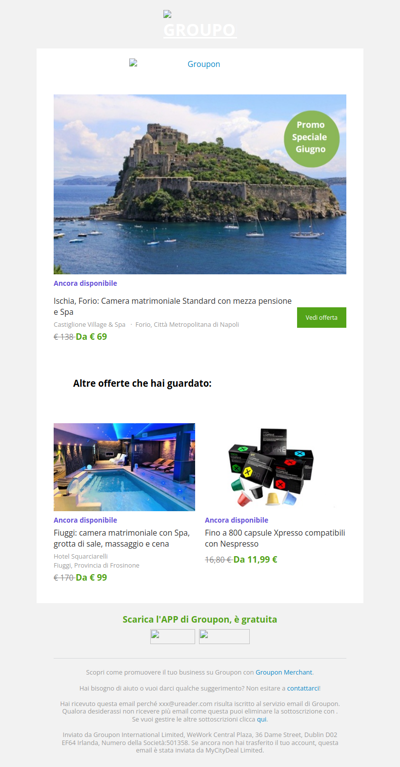Click the Ischia castle island photo
Screen dimensions: 400x767
pyautogui.click(x=200, y=184)
